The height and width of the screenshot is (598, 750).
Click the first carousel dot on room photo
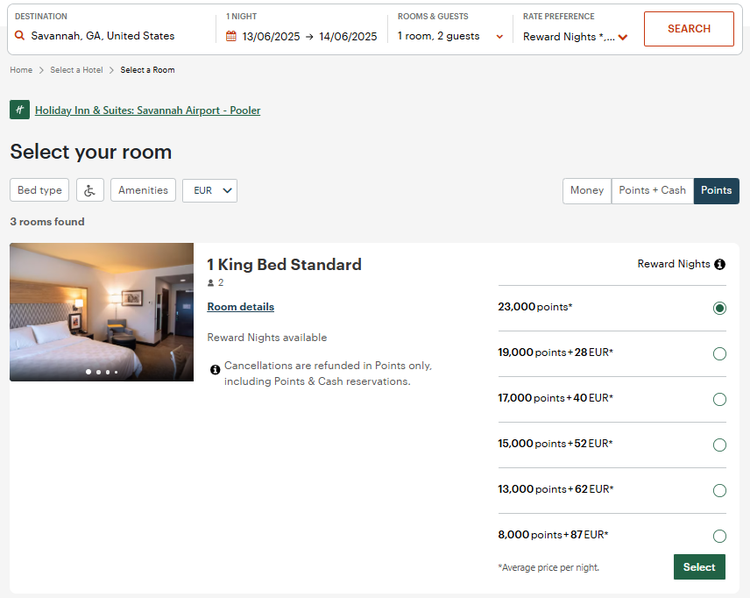[x=88, y=372]
